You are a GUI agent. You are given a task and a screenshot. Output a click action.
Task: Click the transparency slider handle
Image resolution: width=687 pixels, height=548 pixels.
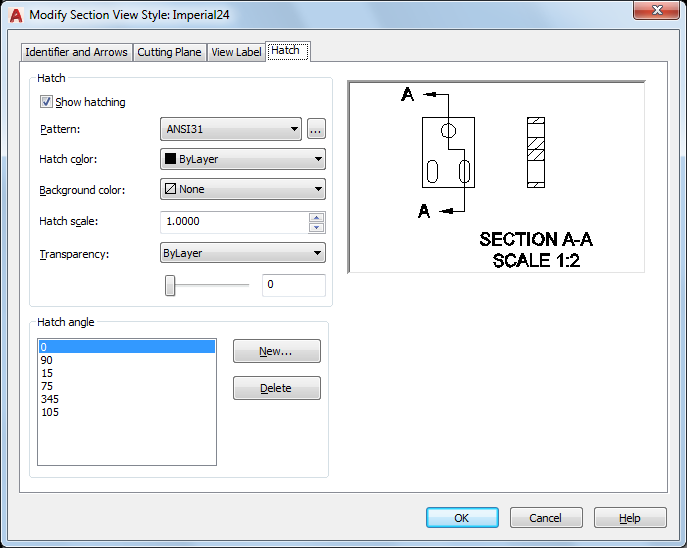(x=170, y=286)
